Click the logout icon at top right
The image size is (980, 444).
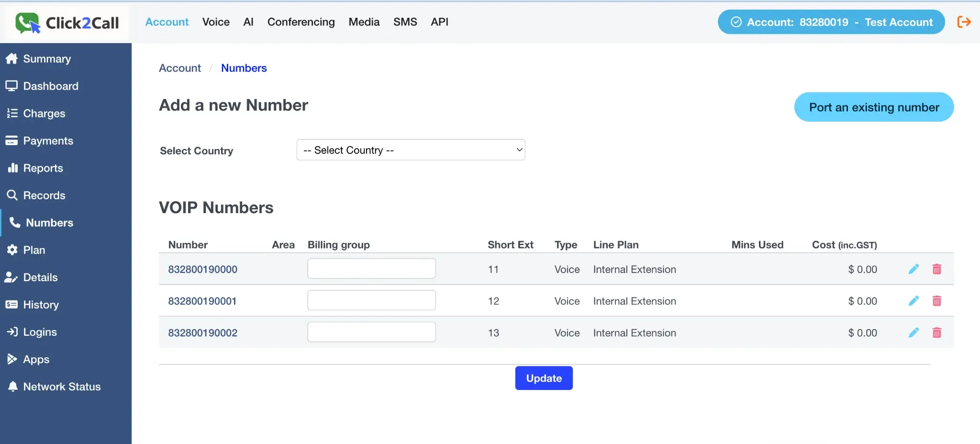coord(964,22)
